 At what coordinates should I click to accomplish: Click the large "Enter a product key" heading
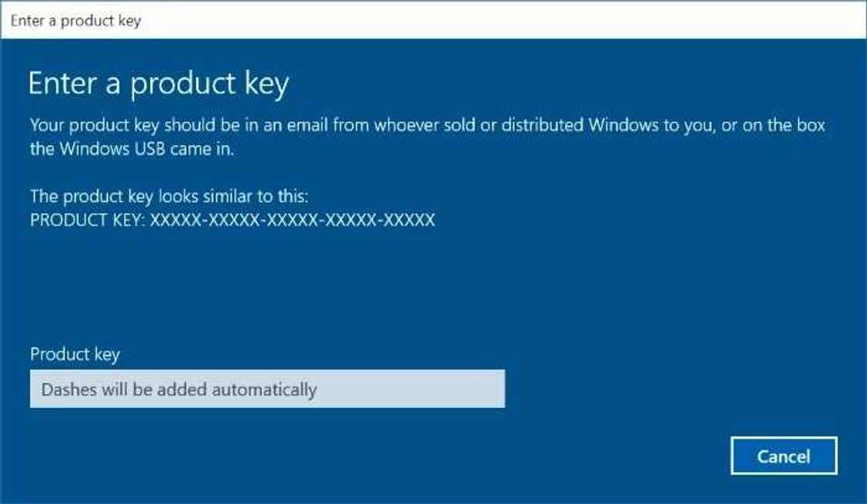point(158,84)
